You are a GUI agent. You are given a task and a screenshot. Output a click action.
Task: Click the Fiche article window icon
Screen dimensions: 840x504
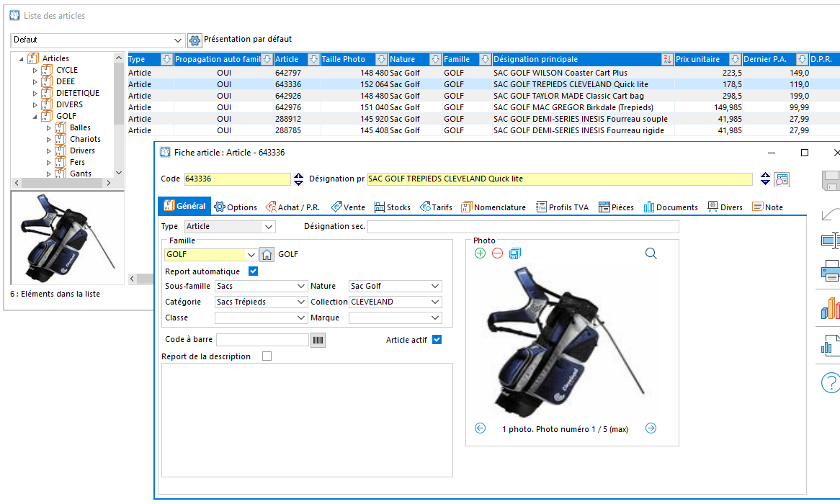(165, 153)
